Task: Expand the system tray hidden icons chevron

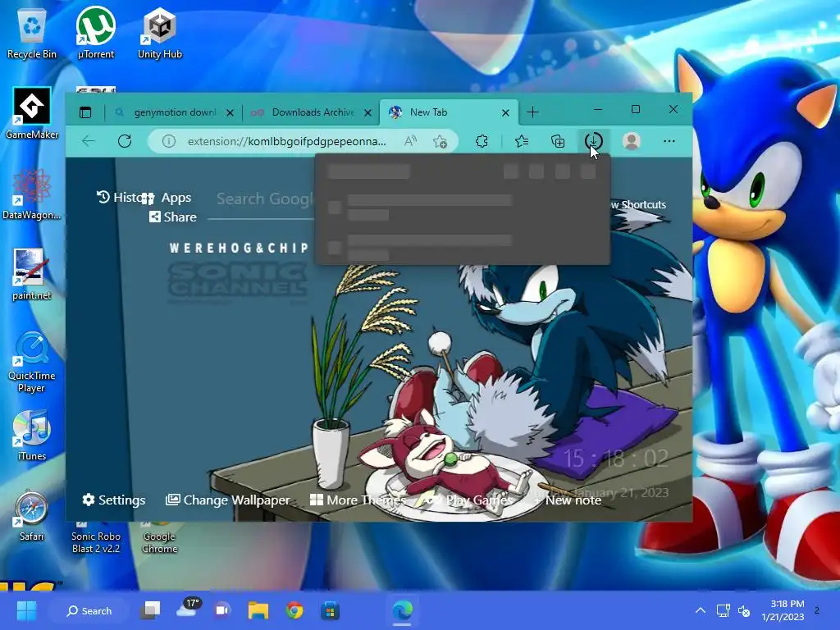Action: click(701, 610)
